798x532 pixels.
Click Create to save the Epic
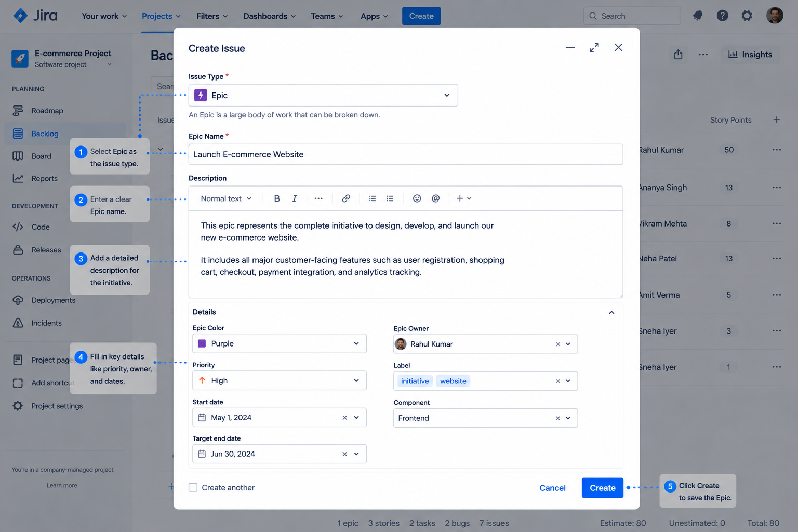602,488
